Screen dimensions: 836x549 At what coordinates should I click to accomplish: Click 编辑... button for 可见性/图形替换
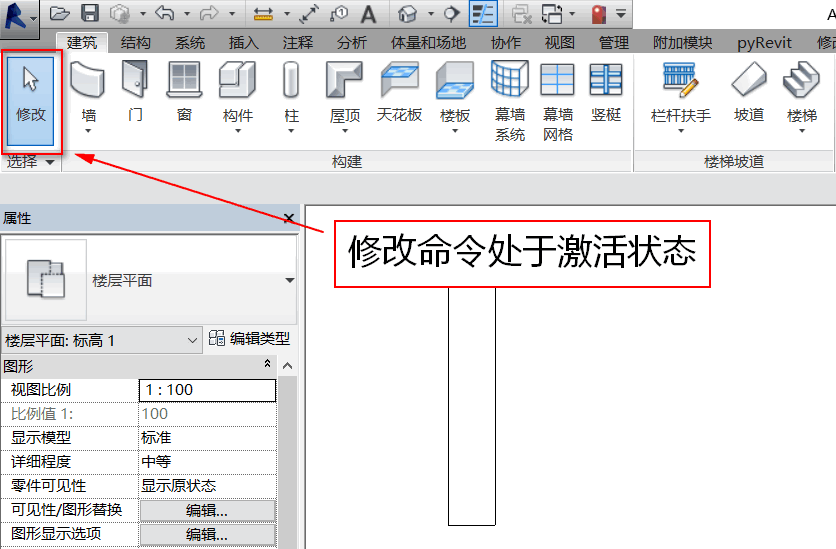tap(207, 510)
